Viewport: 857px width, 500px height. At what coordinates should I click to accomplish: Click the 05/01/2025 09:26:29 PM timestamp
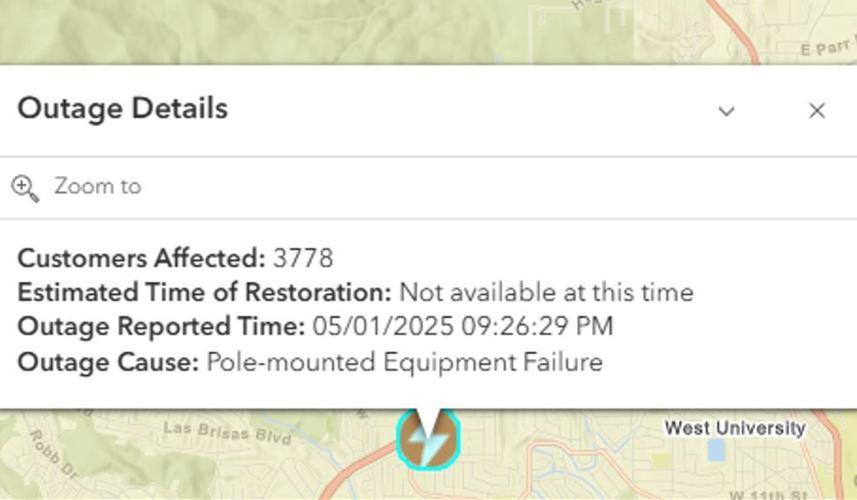463,327
